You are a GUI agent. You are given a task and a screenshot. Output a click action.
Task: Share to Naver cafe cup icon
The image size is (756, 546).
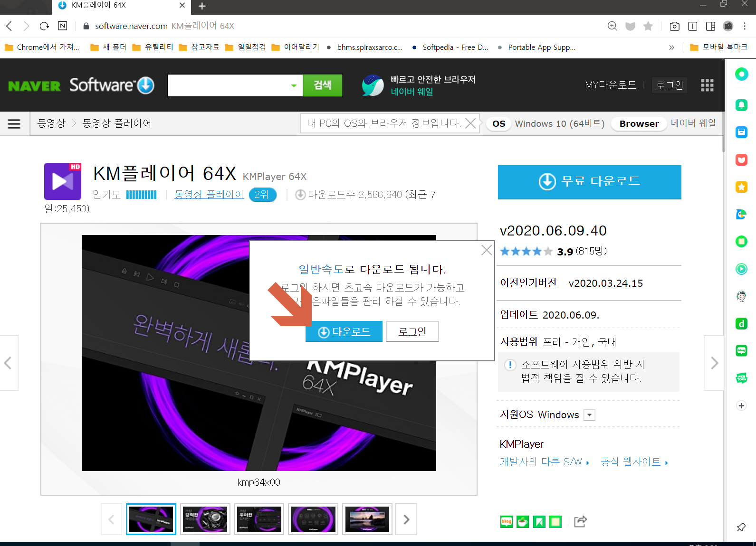tap(523, 522)
